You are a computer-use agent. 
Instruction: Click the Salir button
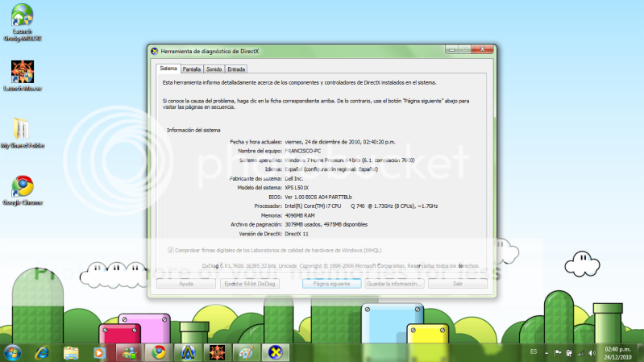tap(458, 284)
